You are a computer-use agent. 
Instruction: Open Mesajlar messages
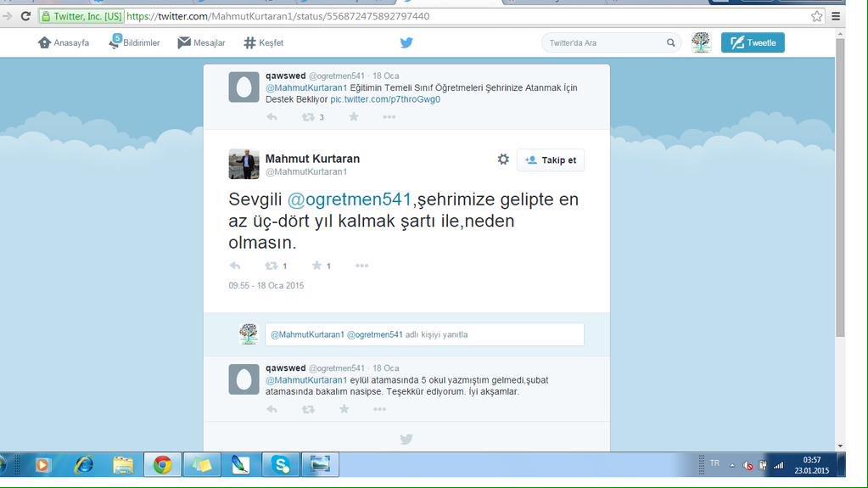point(201,42)
